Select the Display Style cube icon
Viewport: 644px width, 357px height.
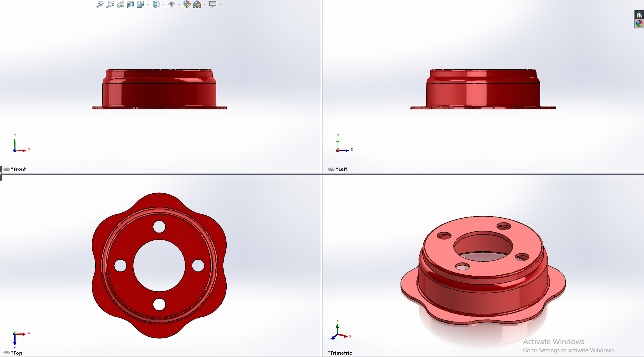(156, 4)
